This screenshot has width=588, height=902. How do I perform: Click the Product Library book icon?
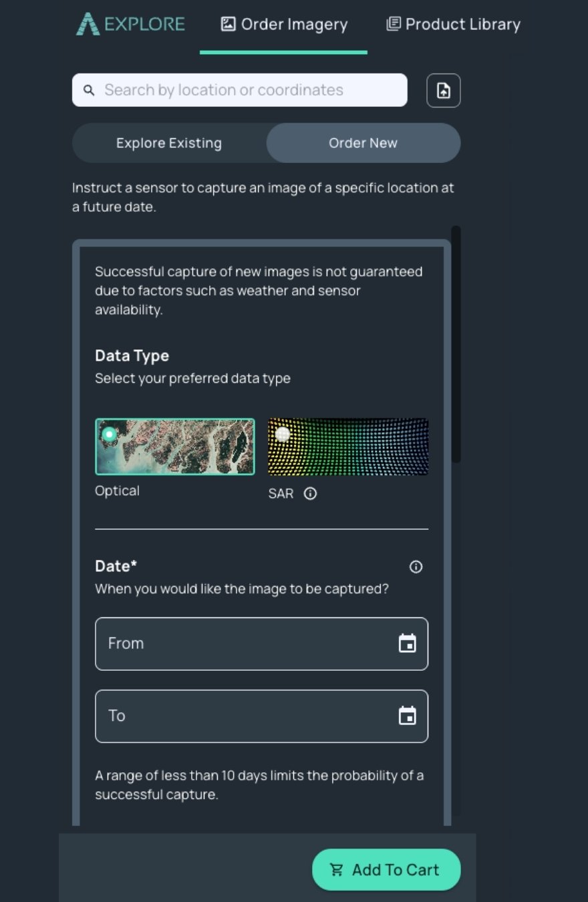click(394, 24)
